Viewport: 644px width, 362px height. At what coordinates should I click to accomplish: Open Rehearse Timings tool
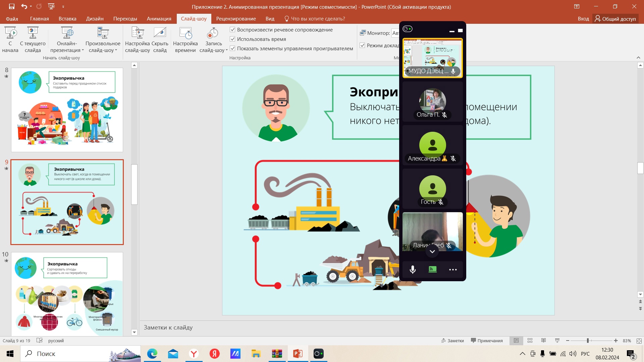(x=185, y=34)
